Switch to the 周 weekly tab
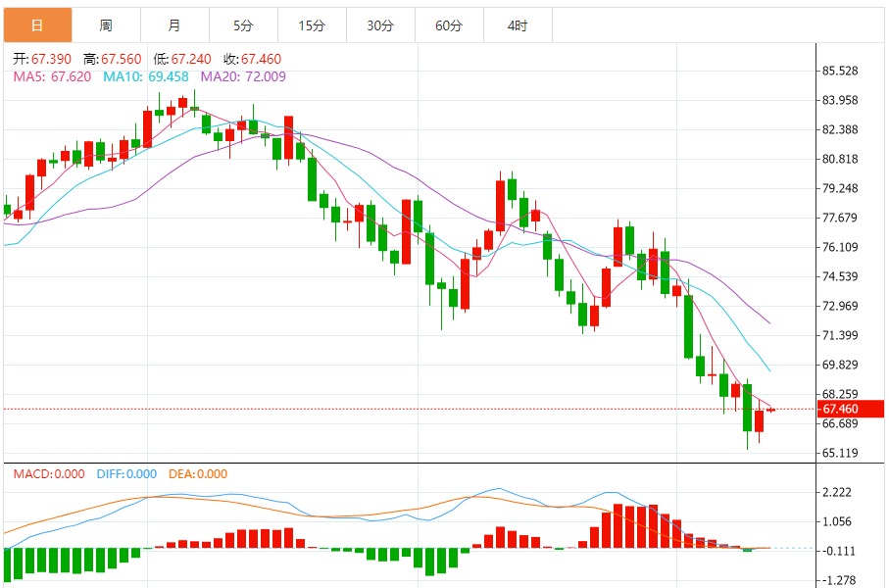 [106, 24]
